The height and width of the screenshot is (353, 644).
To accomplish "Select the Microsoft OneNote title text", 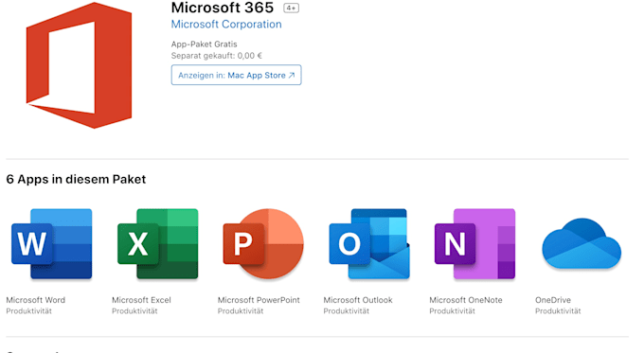I will pos(466,300).
